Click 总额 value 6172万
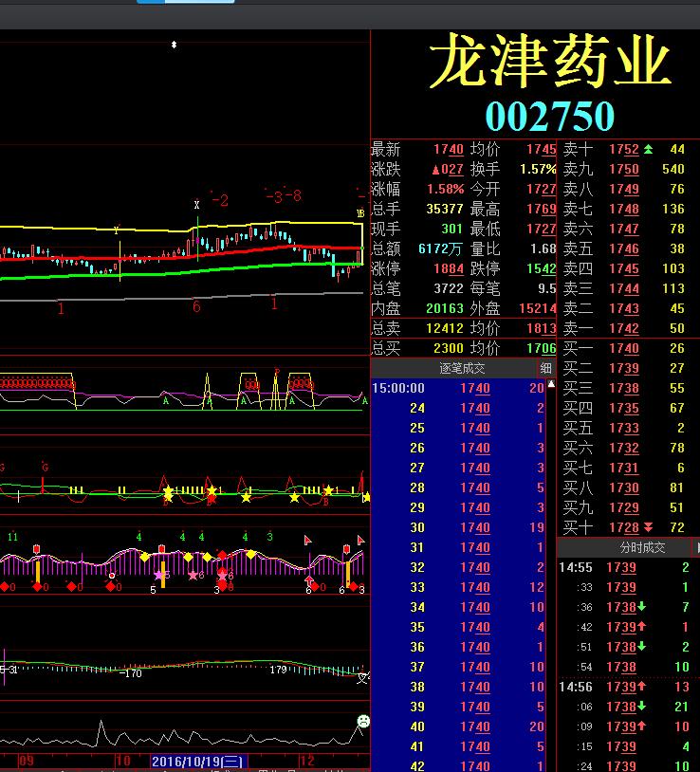The image size is (700, 772). 440,248
